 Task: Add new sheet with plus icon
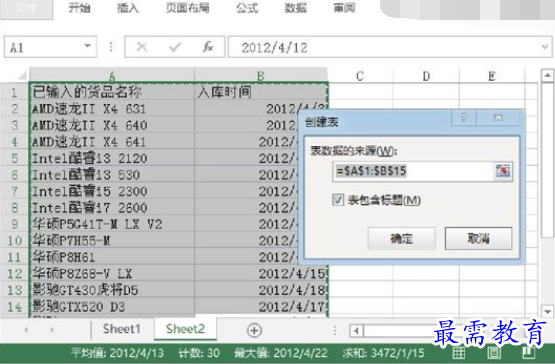point(254,330)
